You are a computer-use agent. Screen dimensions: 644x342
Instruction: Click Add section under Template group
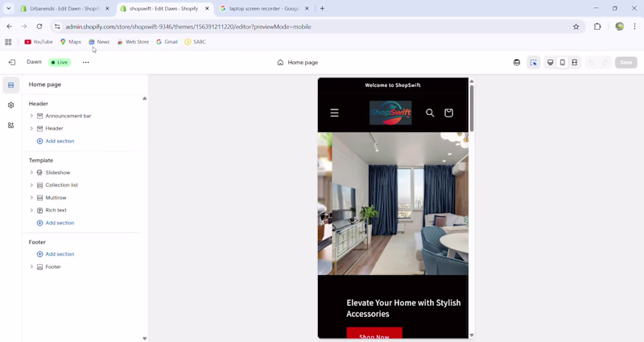[x=56, y=223]
